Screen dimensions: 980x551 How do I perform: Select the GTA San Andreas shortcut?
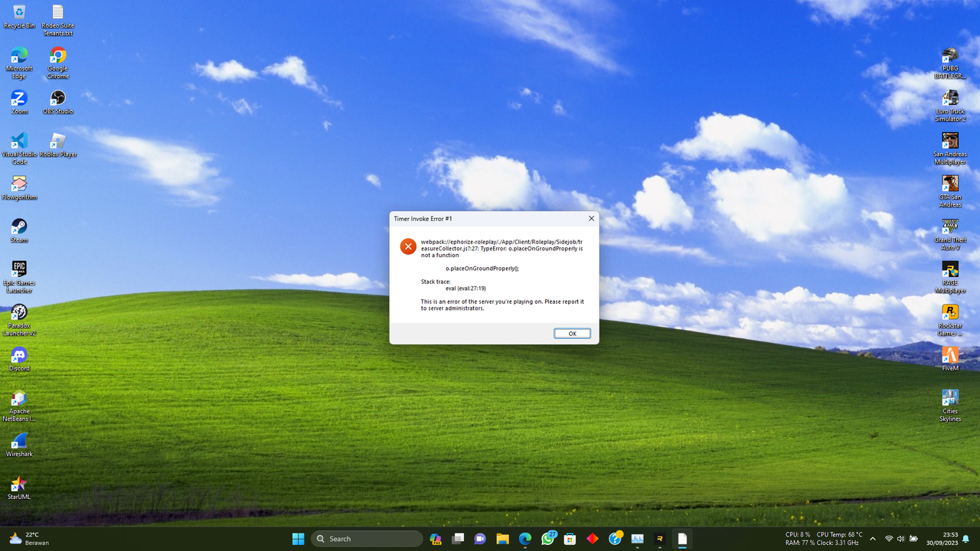(950, 191)
